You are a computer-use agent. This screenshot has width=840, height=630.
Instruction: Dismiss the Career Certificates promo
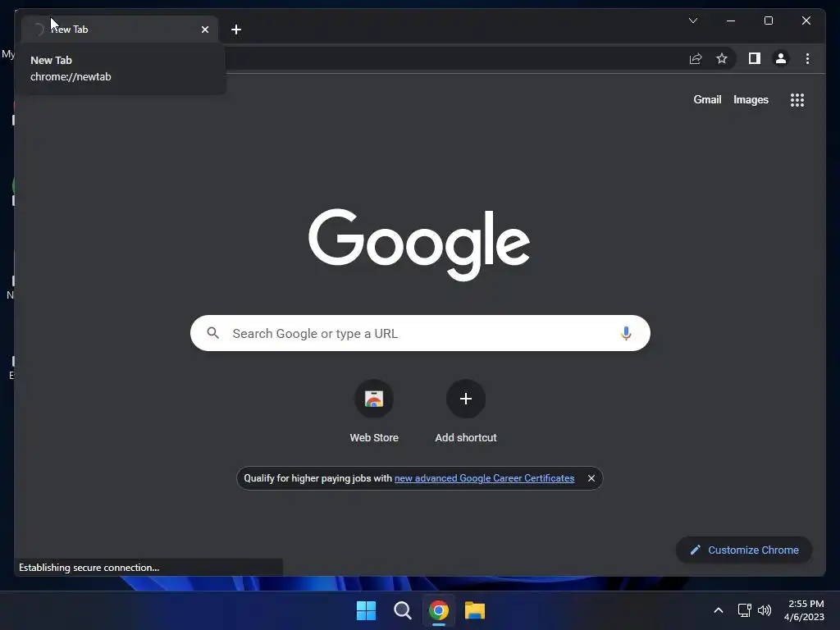[591, 478]
